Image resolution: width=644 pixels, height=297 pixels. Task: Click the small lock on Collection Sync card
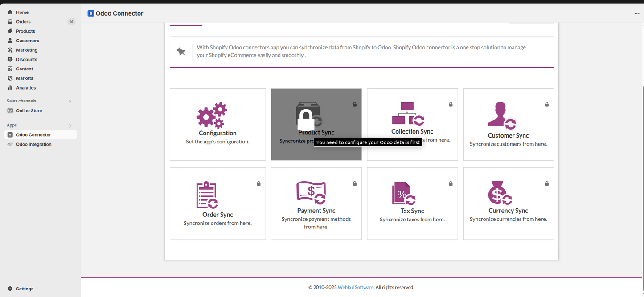pyautogui.click(x=451, y=104)
